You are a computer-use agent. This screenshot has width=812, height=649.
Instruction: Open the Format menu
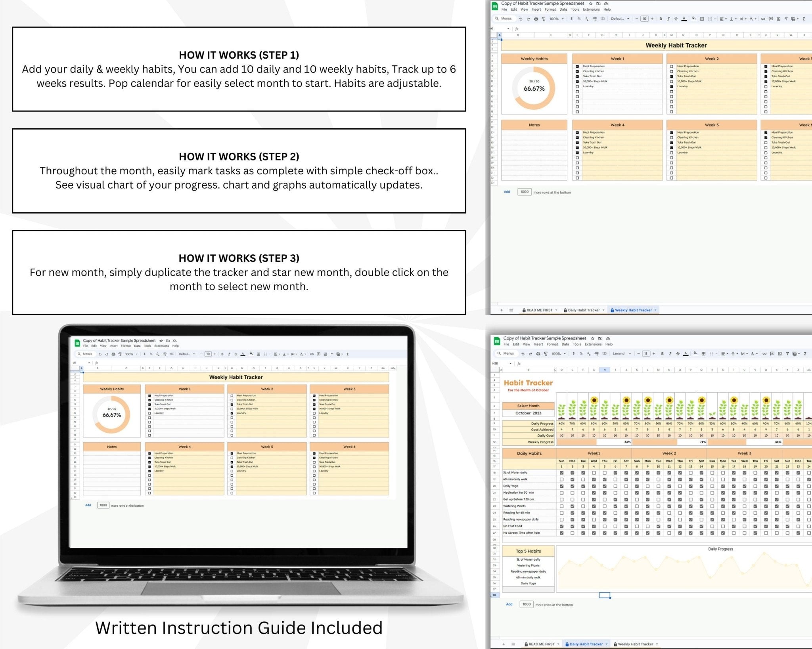(550, 9)
